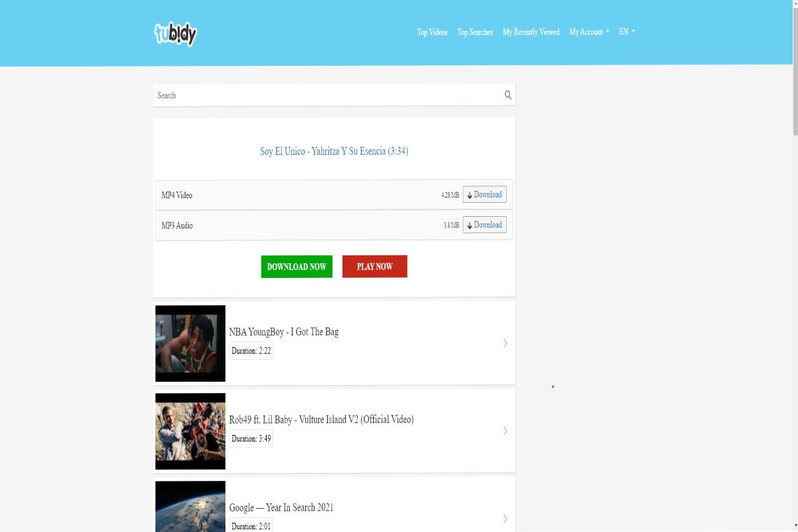
Task: Click the MP4 Video label
Action: [177, 196]
